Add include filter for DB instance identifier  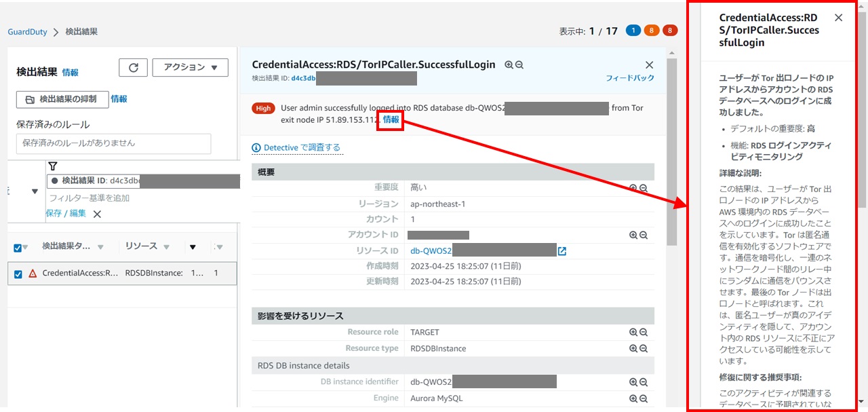click(x=633, y=382)
